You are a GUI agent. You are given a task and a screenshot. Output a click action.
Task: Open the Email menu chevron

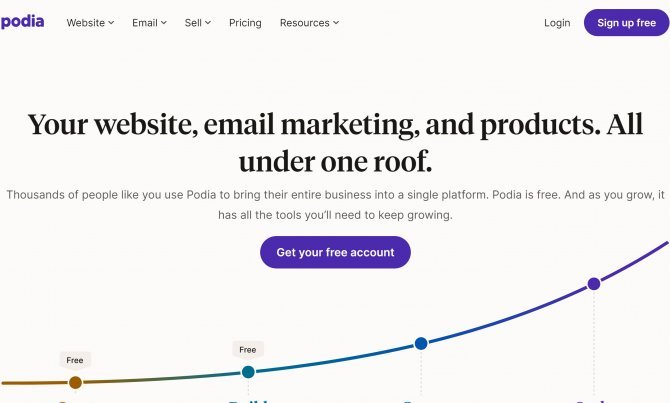[x=164, y=23]
